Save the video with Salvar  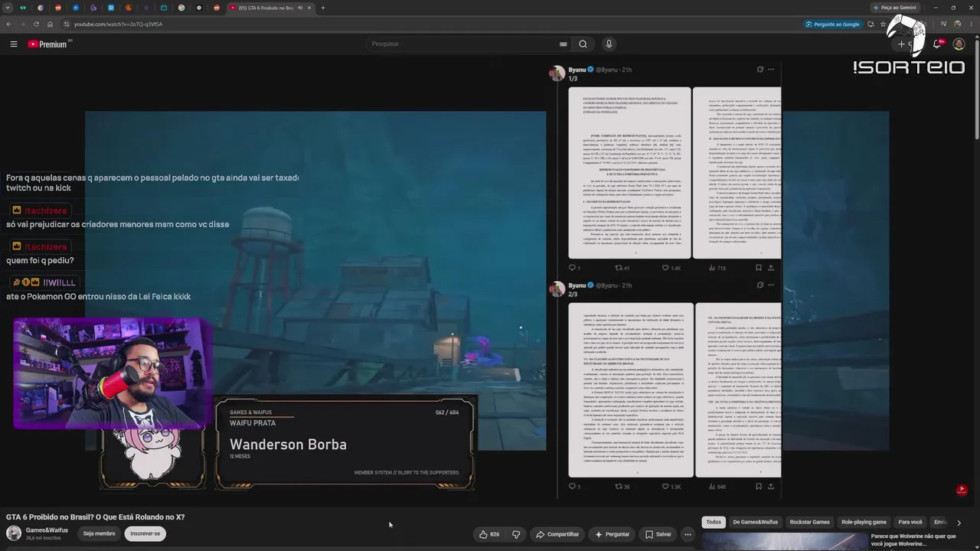[658, 534]
